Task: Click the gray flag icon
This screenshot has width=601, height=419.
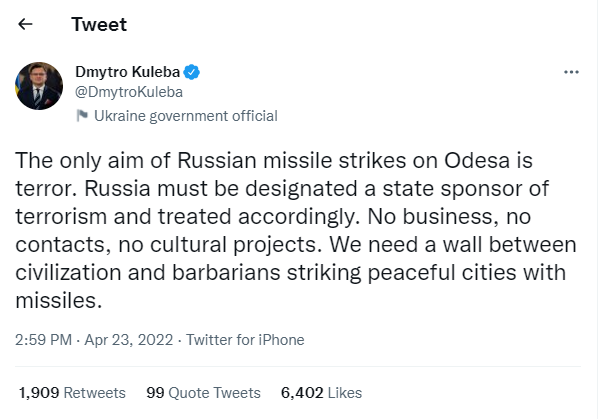Action: tap(83, 116)
